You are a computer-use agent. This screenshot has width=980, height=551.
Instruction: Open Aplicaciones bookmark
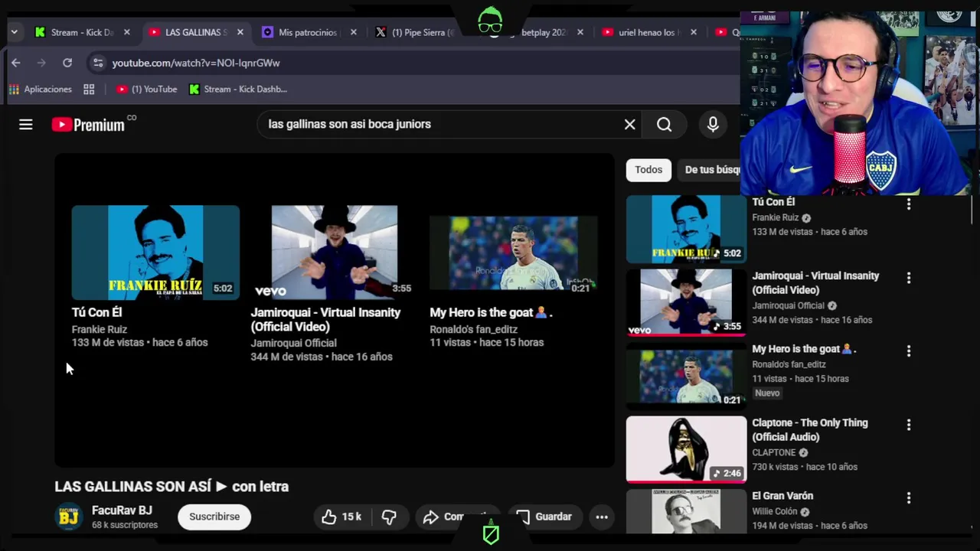(x=40, y=89)
